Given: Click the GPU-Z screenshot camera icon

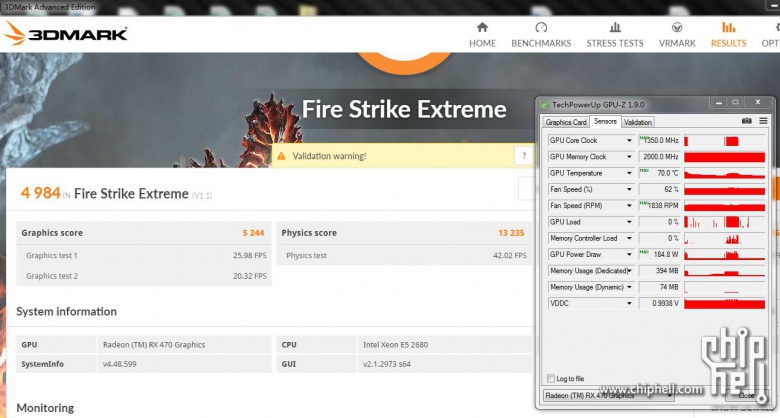Looking at the screenshot, I should (747, 121).
